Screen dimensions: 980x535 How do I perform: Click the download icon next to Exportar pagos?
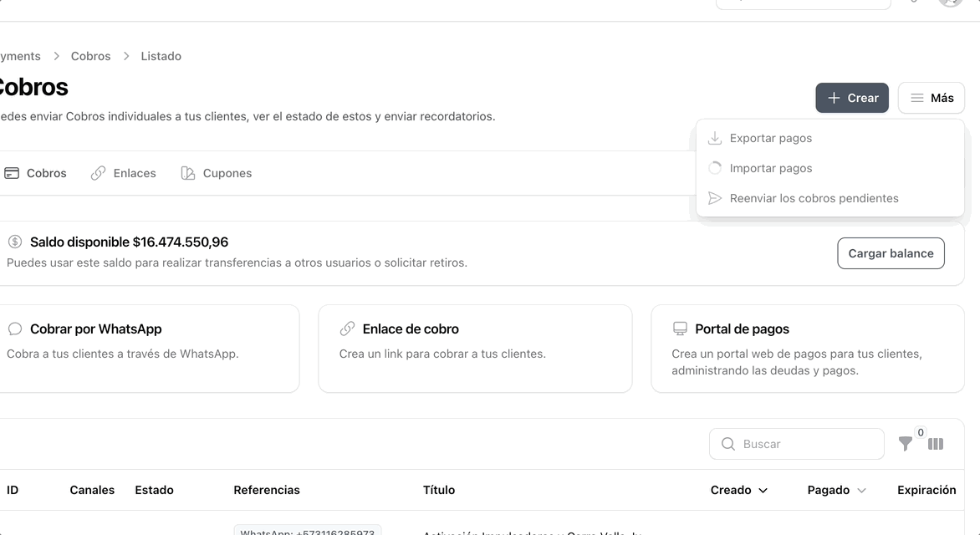(715, 137)
